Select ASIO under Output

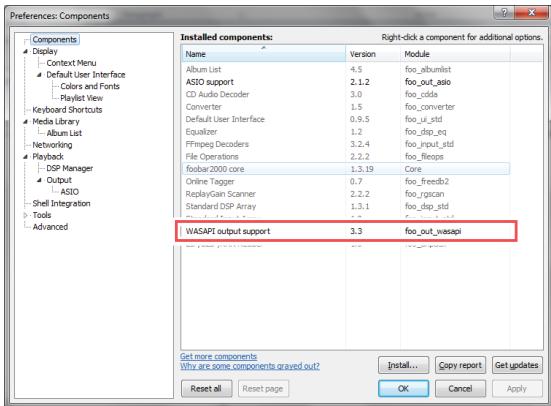(x=69, y=192)
